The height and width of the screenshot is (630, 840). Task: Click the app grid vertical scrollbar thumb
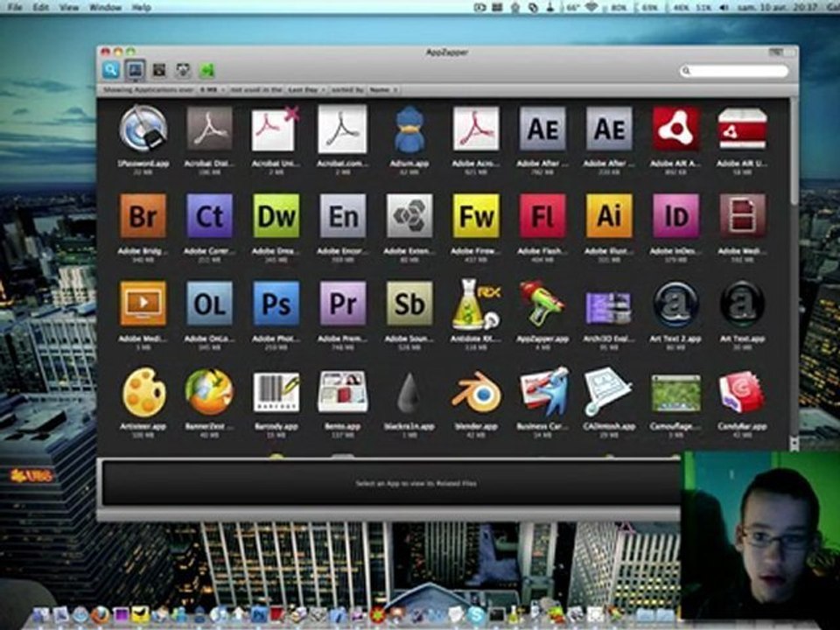click(x=794, y=151)
